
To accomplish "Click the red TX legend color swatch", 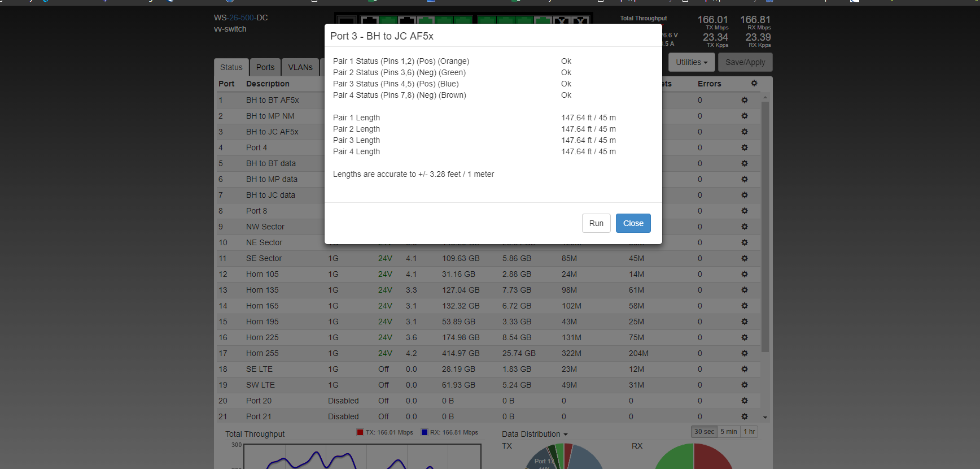I will [360, 432].
